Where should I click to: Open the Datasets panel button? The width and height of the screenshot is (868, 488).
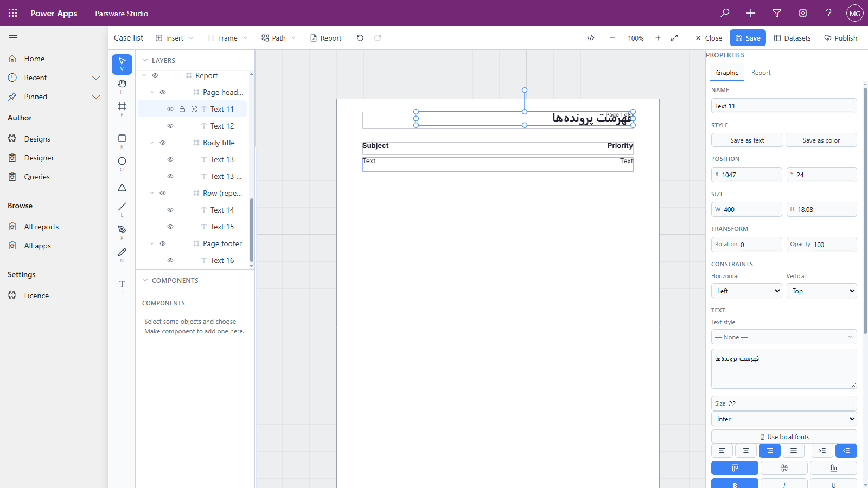coord(792,38)
